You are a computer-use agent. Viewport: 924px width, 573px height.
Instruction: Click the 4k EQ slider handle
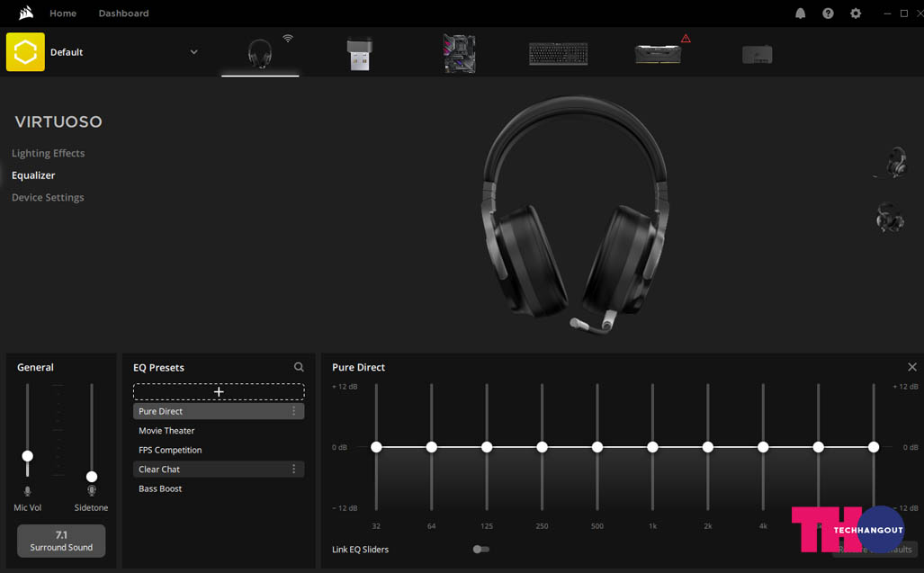point(763,447)
